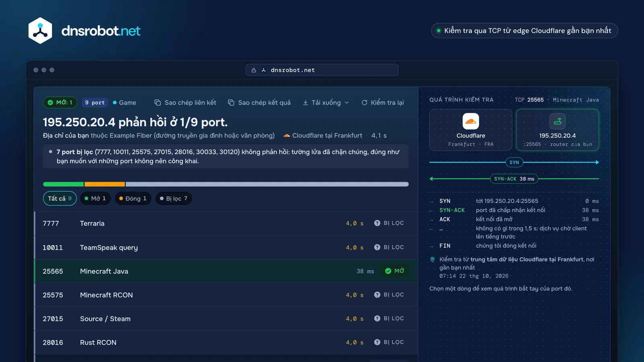Click the Kiểm tra lại button
Viewport: 644px width, 362px height.
(383, 103)
